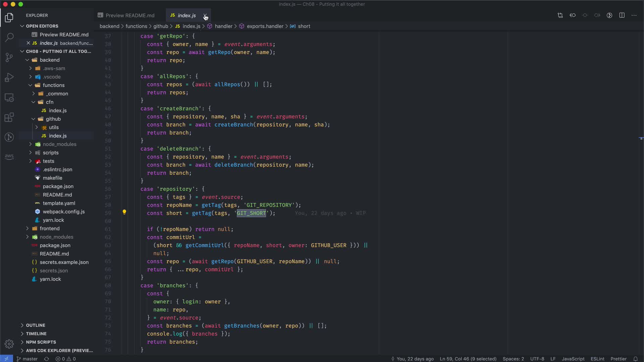
Task: Open the AWS toolkit sidebar icon
Action: (9, 156)
